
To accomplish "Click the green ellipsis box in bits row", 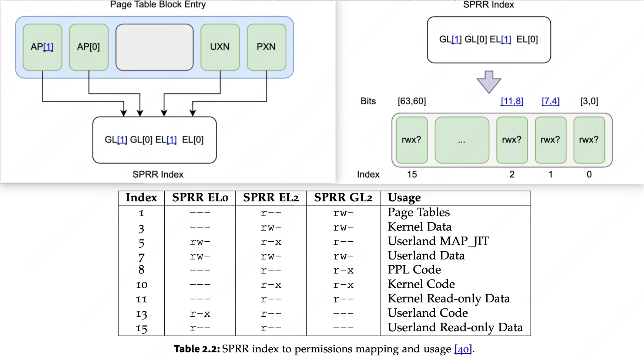I will [x=462, y=140].
